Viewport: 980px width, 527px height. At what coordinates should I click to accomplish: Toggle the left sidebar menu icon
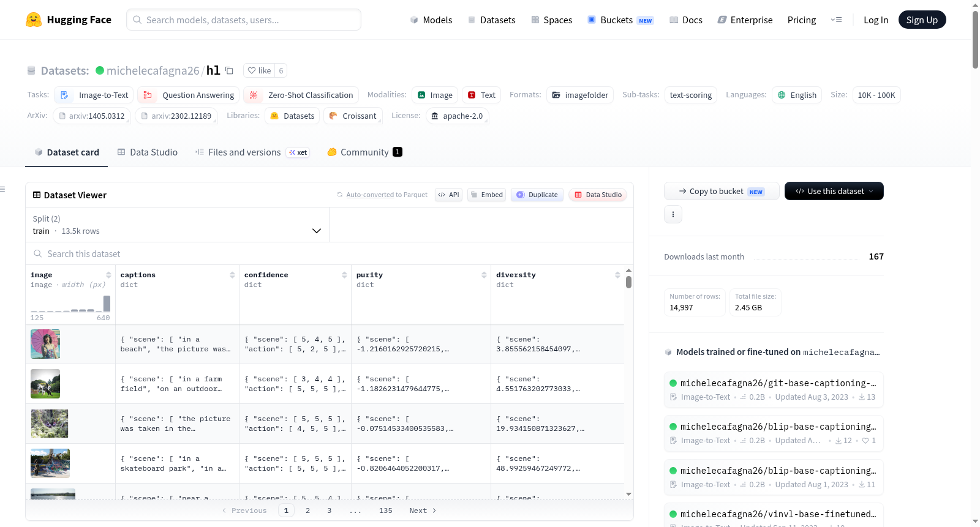click(2, 189)
